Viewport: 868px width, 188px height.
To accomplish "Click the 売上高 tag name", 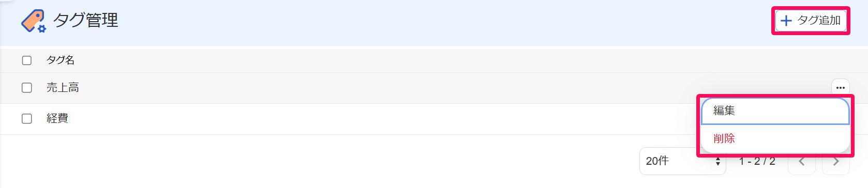I will tap(63, 88).
